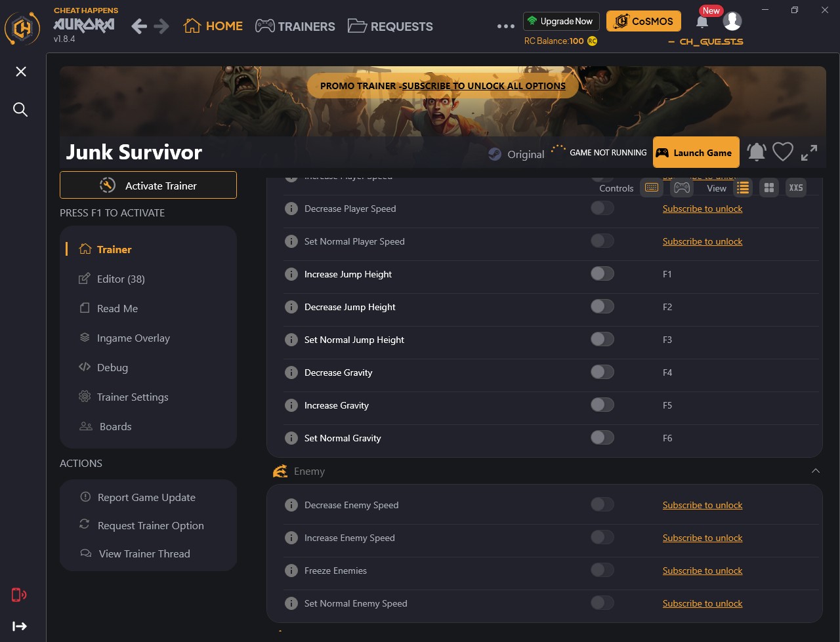Show info for Freeze Enemies

[x=291, y=571]
